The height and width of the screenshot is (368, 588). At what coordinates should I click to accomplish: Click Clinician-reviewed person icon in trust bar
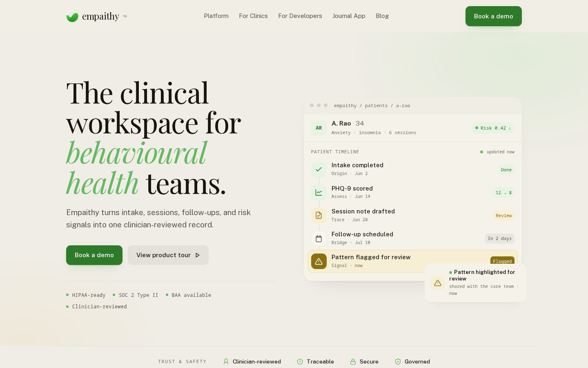click(x=226, y=361)
